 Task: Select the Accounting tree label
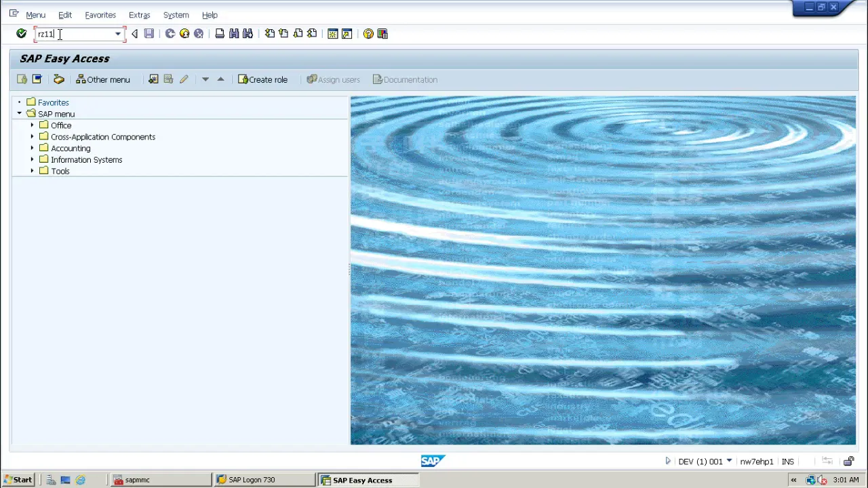(x=71, y=148)
